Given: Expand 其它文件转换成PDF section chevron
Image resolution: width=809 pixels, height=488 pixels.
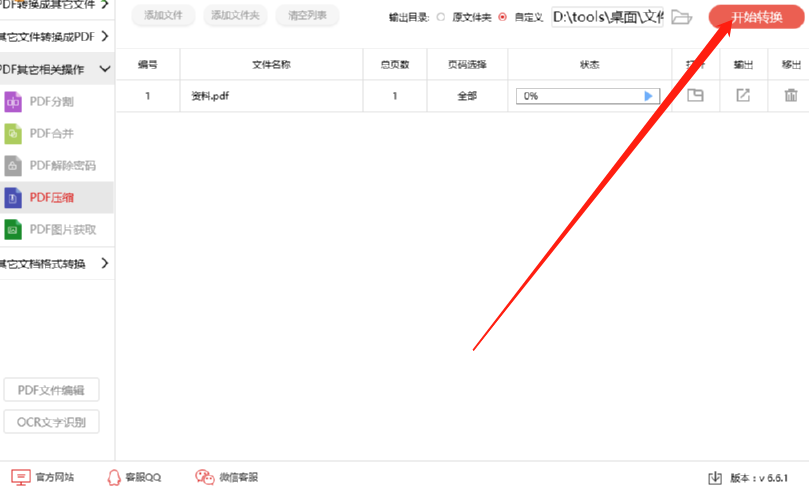Looking at the screenshot, I should tap(105, 36).
